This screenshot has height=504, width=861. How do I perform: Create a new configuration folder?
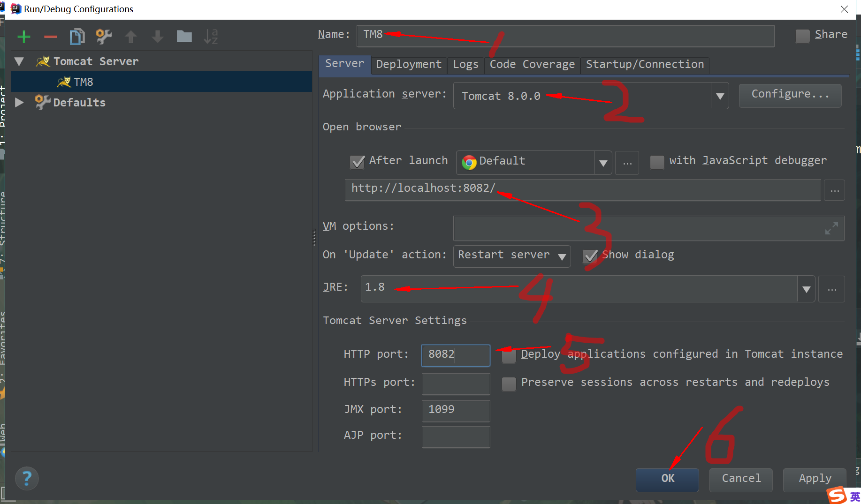point(184,37)
